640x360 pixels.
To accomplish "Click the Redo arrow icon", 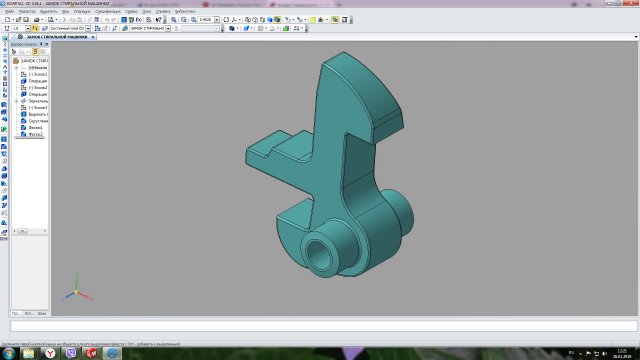I will point(114,20).
